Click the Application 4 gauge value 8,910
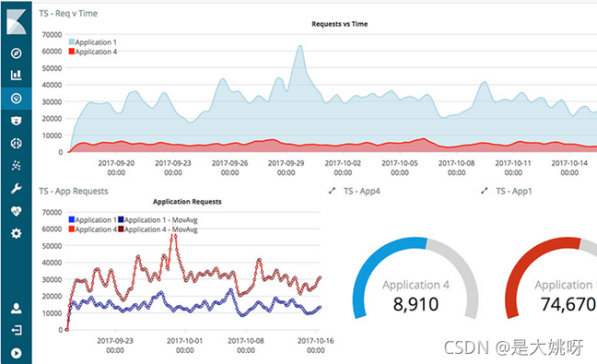 pyautogui.click(x=416, y=304)
